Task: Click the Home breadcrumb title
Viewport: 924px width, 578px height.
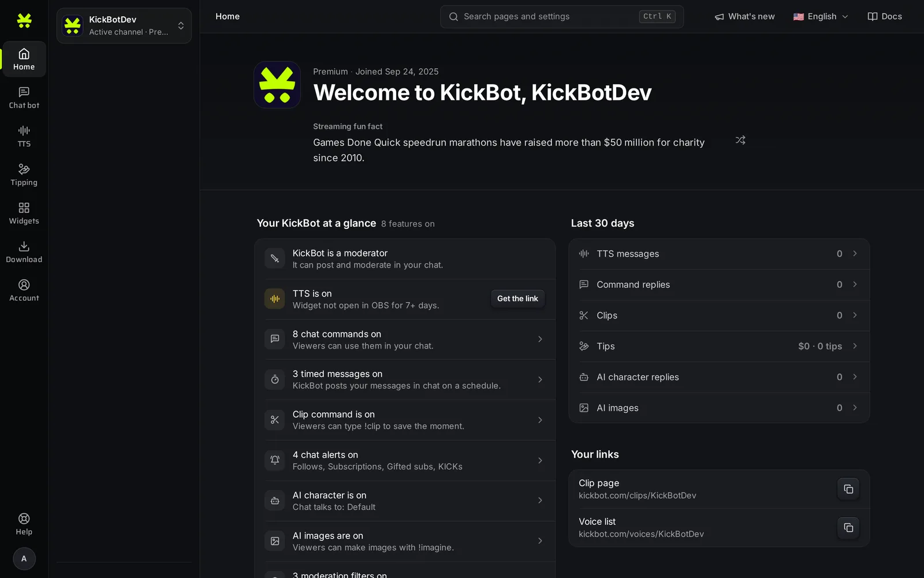Action: tap(228, 17)
